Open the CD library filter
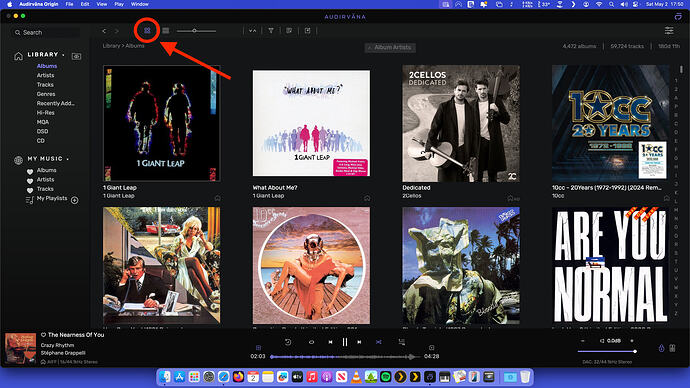 point(40,141)
